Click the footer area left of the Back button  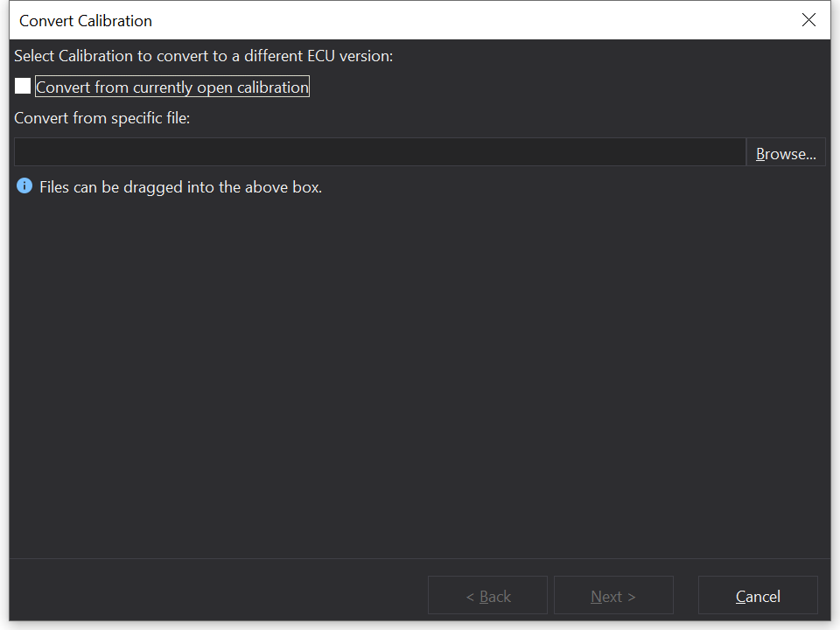point(219,596)
